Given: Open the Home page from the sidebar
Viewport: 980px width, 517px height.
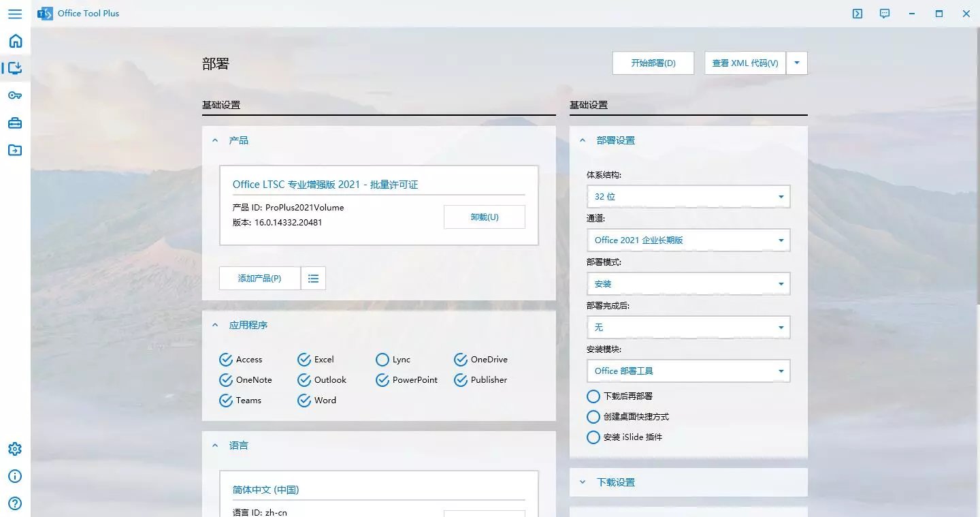Looking at the screenshot, I should [14, 41].
